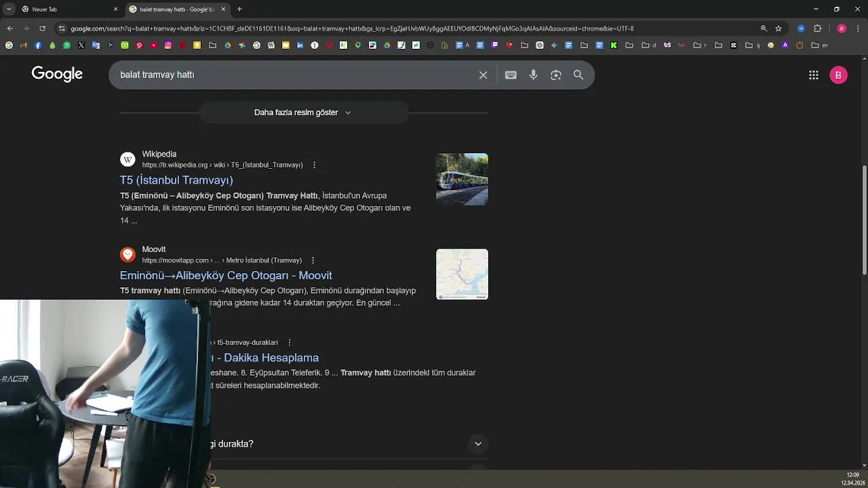This screenshot has width=868, height=488.
Task: Open the LinkedIn bookmark
Action: tap(300, 45)
